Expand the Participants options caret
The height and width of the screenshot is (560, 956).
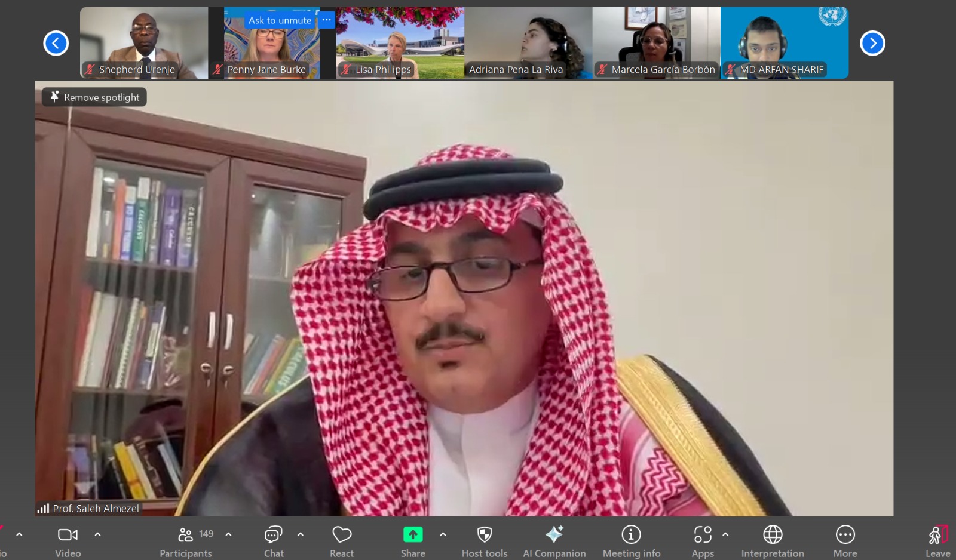[x=228, y=534]
